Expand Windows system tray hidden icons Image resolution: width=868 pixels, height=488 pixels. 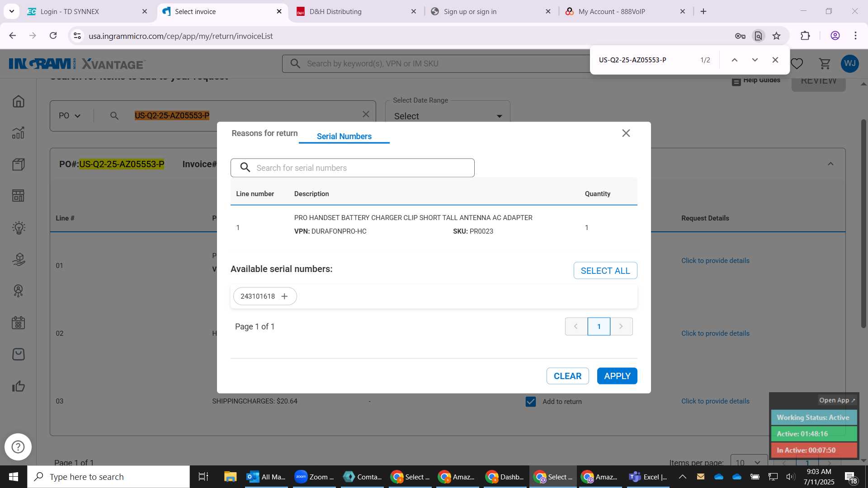click(683, 477)
